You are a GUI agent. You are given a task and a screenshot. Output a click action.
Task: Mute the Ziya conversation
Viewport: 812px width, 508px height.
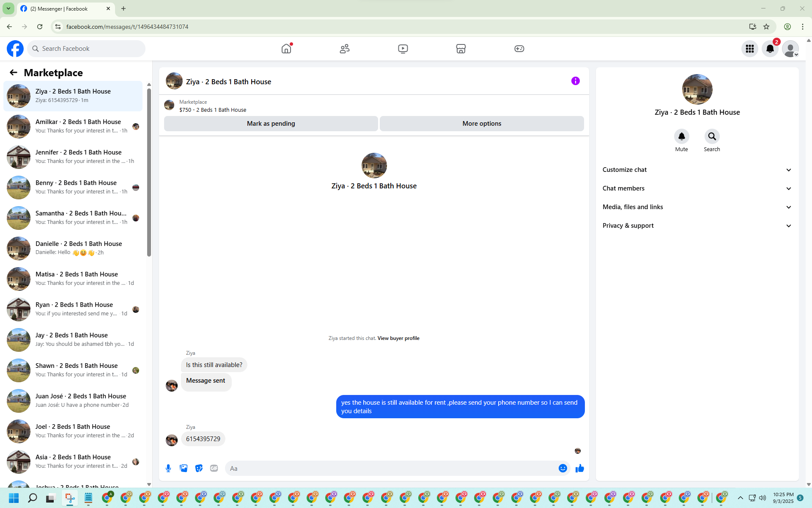tap(682, 136)
